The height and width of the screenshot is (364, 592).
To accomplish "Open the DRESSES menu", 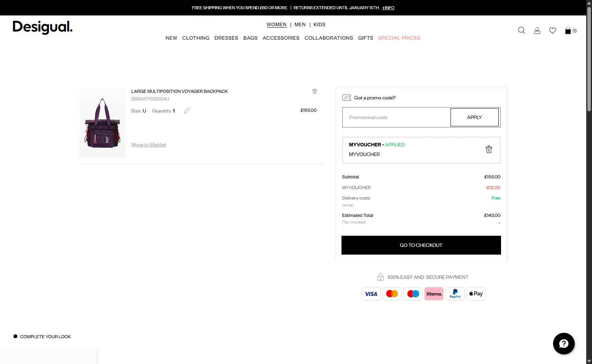I will (226, 38).
